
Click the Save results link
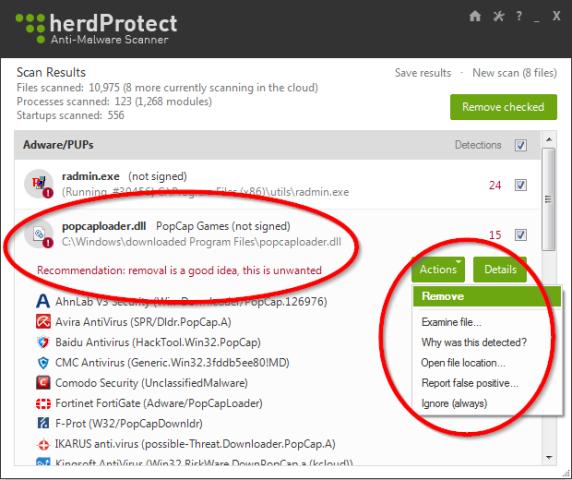coord(423,73)
